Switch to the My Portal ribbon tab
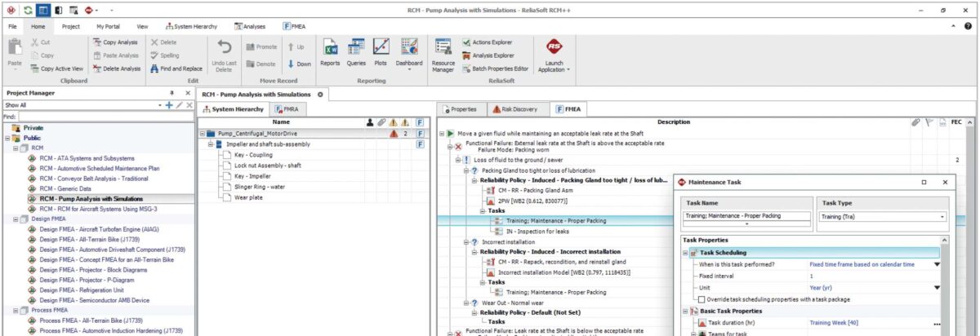 pos(108,26)
